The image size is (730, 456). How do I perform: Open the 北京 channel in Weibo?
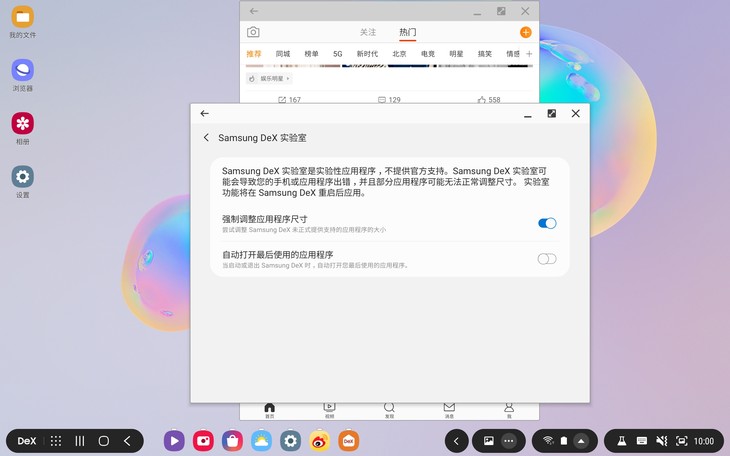tap(399, 54)
